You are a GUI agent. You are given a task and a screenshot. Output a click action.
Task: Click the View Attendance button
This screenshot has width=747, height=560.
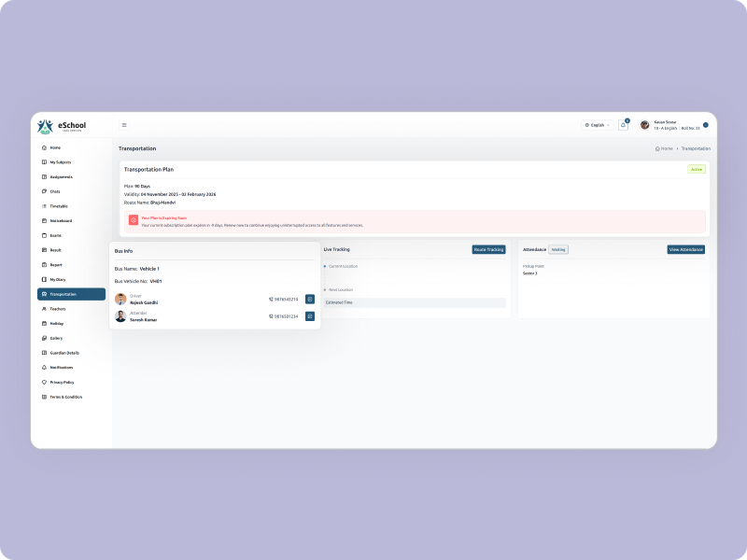pyautogui.click(x=685, y=250)
